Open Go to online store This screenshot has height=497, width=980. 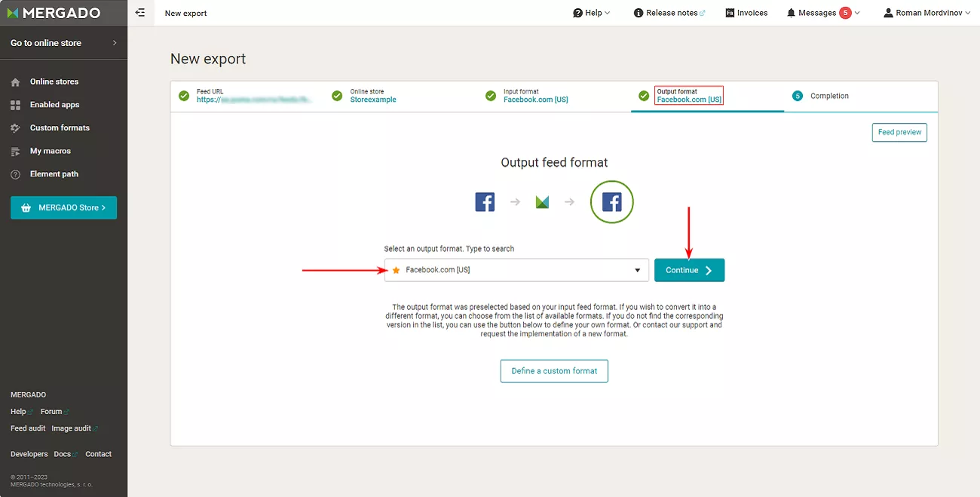click(63, 43)
